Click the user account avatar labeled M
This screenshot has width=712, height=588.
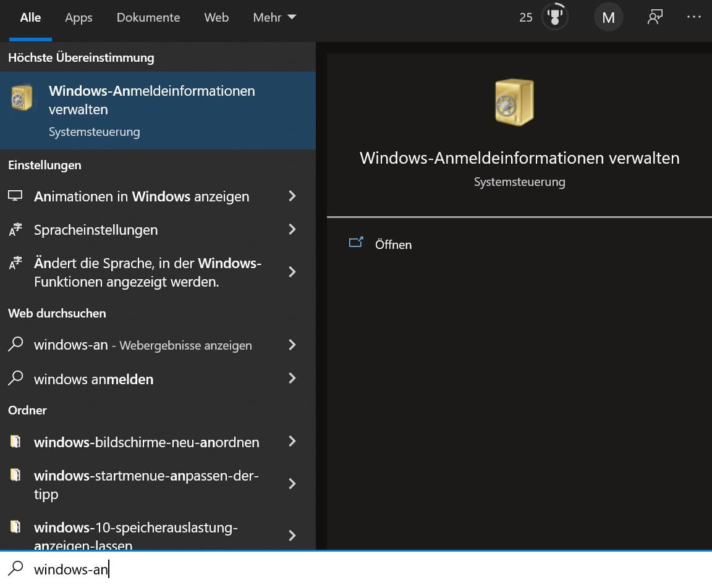[x=608, y=17]
